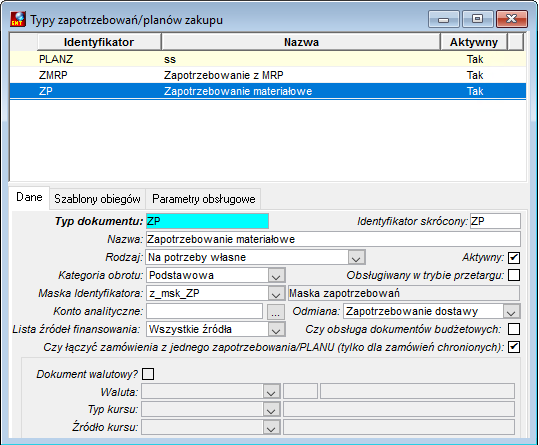This screenshot has width=539, height=445.
Task: Click Zapotrzebowanie materiałowe cell in the list
Action: tap(238, 91)
